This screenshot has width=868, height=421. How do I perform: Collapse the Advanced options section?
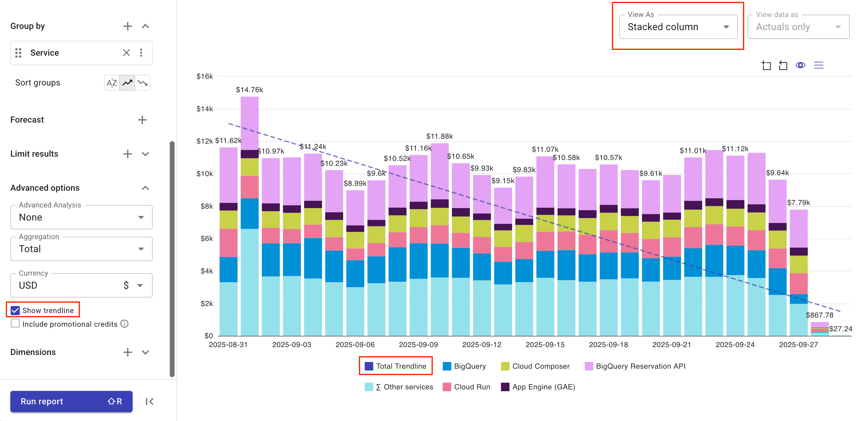click(145, 188)
